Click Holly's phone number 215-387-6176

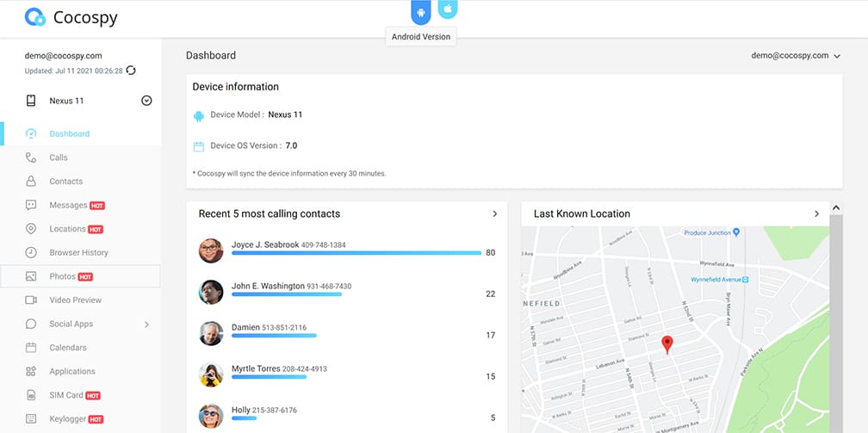pos(275,411)
